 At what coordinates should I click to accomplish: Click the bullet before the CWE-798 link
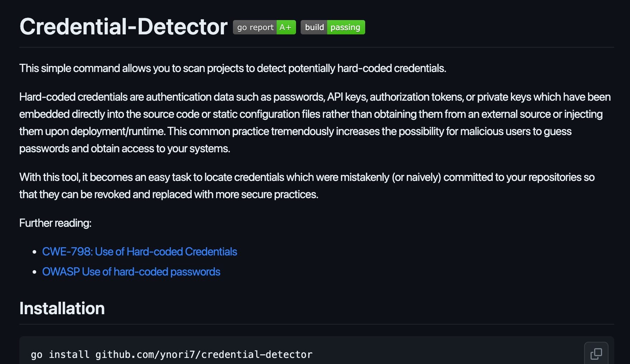[34, 252]
